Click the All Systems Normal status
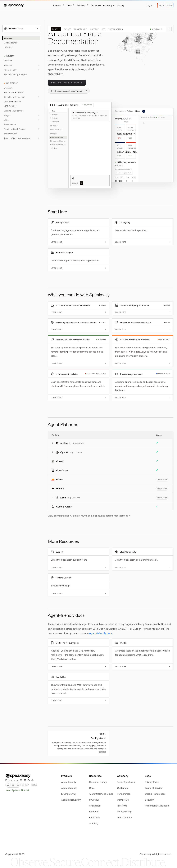Screen dimensions: 177x868 pyautogui.click(x=17, y=790)
